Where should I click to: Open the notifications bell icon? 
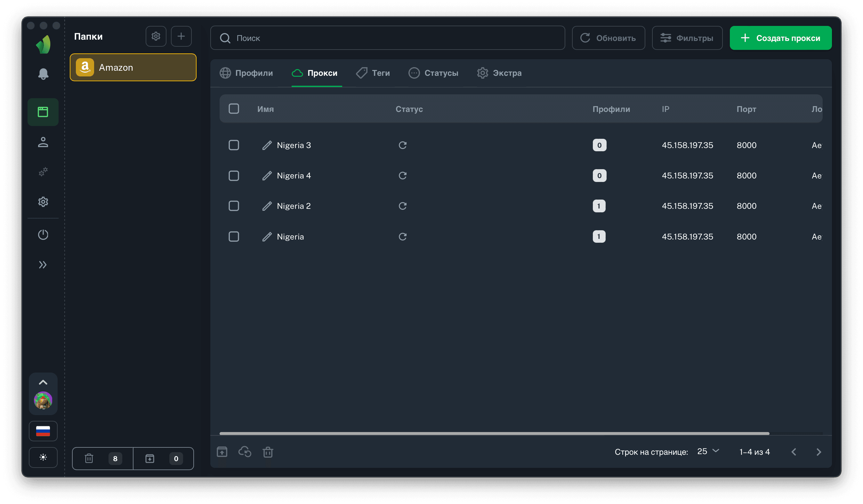(x=43, y=74)
